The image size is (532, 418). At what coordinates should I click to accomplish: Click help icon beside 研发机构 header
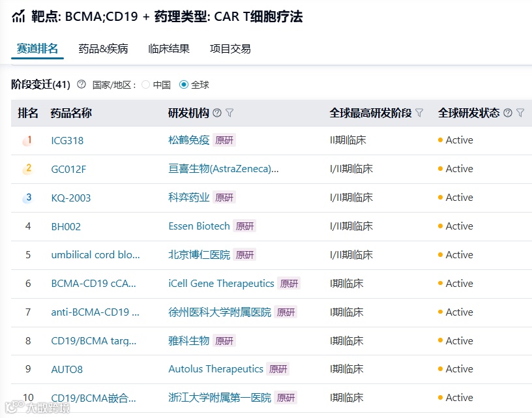coord(217,113)
